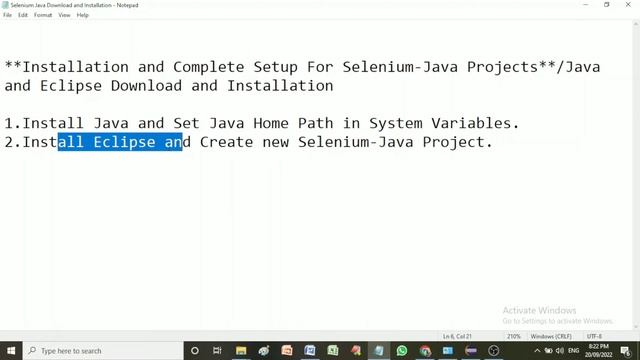Click the highlighted word Eclipse in line 2
This screenshot has height=360, width=640.
124,142
